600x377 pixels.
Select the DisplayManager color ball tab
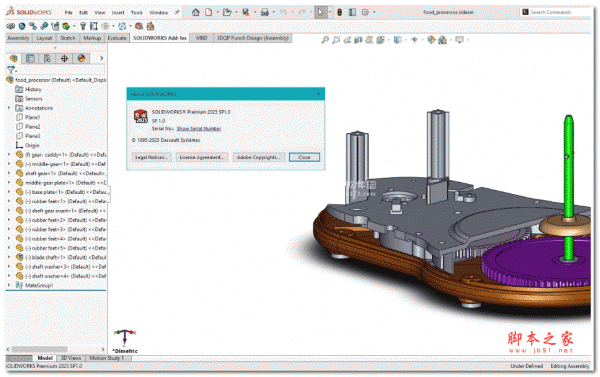[x=81, y=58]
